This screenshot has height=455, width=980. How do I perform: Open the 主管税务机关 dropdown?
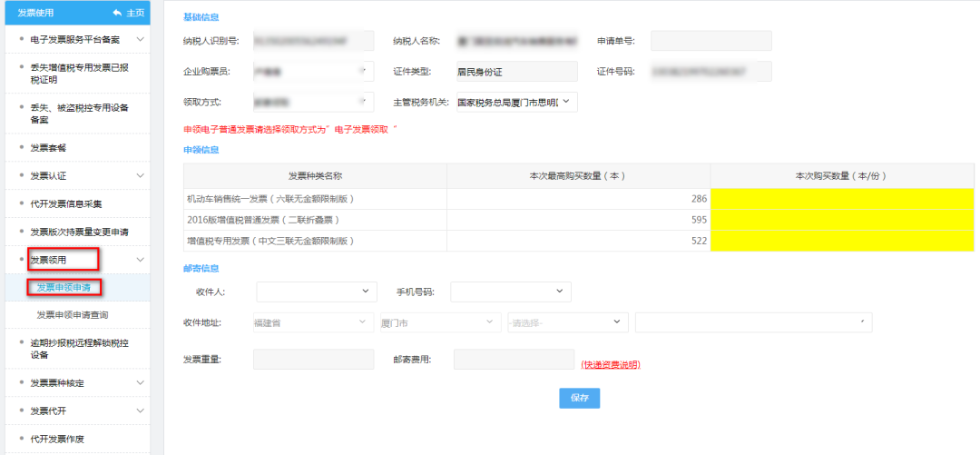point(517,102)
